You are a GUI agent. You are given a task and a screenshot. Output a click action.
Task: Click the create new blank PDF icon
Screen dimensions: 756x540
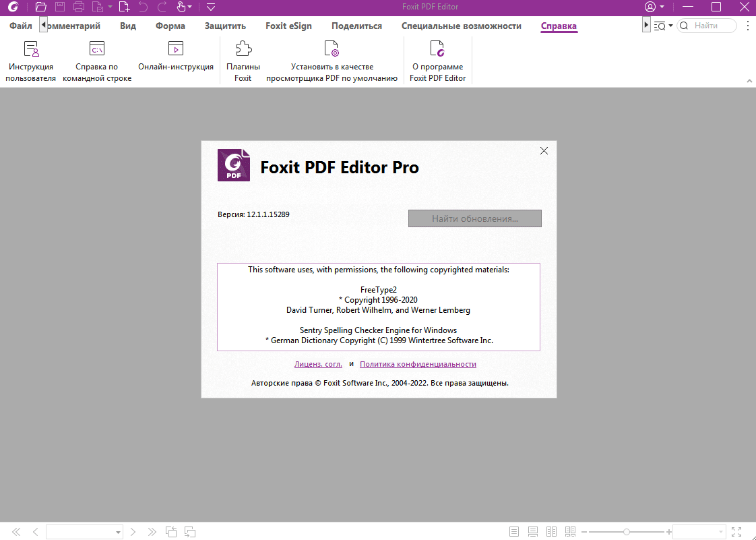[124, 7]
